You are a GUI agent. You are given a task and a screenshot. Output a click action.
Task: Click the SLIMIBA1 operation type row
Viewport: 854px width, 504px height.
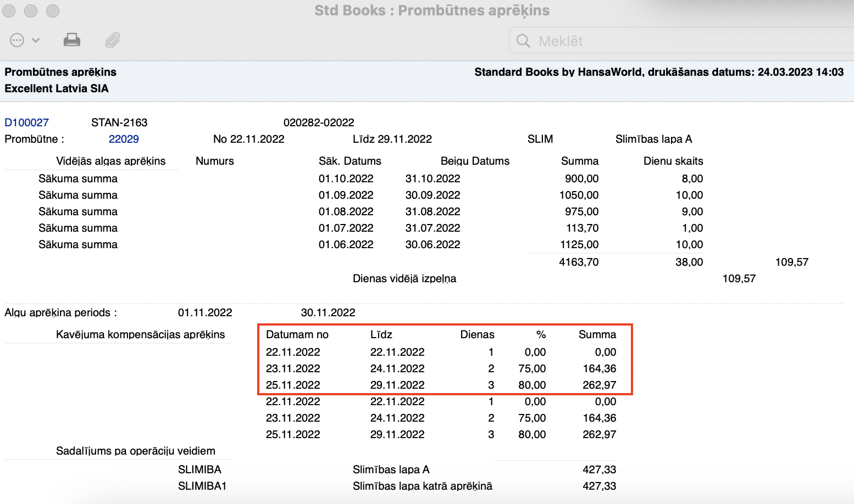pyautogui.click(x=202, y=486)
